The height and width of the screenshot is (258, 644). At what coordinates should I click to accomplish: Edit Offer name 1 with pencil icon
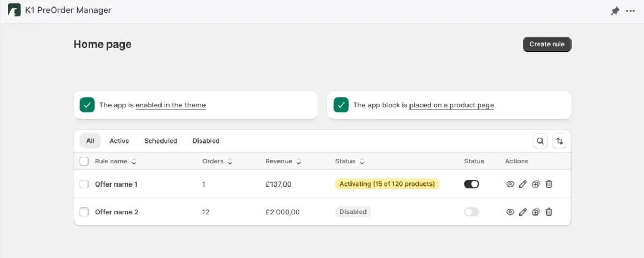(x=523, y=184)
